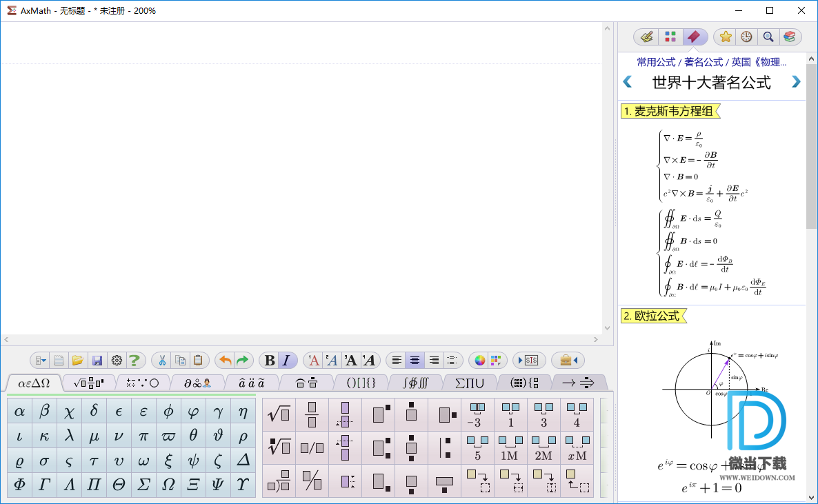Select font style 4 bold italic A
Image resolution: width=818 pixels, height=504 pixels.
(x=369, y=361)
